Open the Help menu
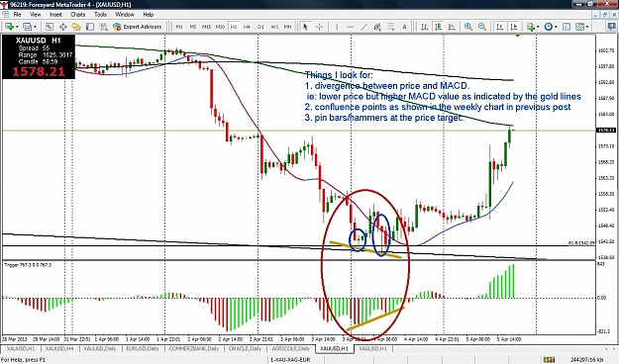The image size is (619, 364). pyautogui.click(x=148, y=14)
